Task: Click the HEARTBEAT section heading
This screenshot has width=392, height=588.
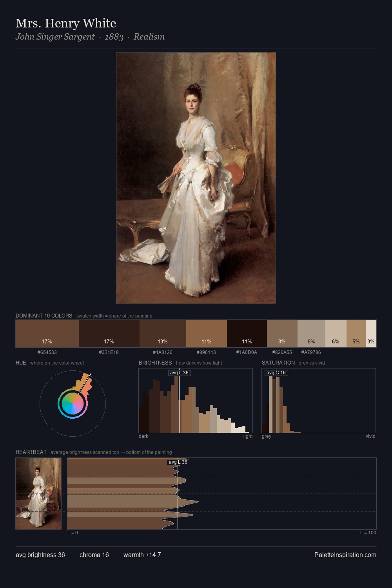Action: pyautogui.click(x=31, y=452)
